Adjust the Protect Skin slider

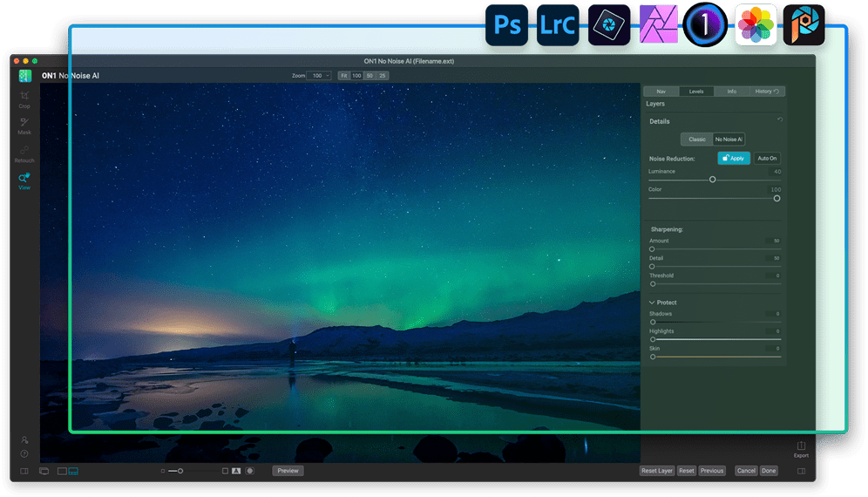click(x=653, y=357)
